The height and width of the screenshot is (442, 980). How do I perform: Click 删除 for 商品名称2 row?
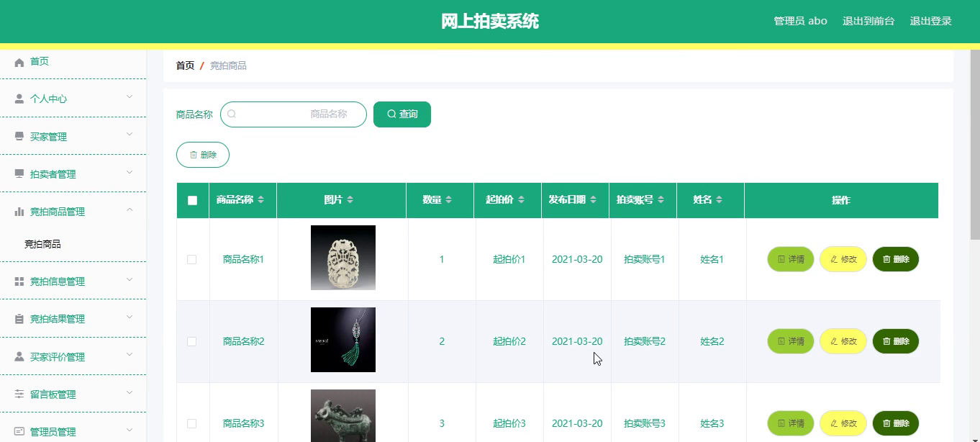[896, 341]
